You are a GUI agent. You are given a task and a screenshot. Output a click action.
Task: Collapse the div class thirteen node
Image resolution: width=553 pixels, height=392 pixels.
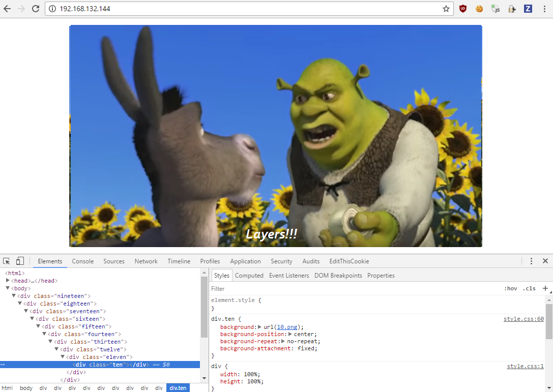tap(50, 341)
